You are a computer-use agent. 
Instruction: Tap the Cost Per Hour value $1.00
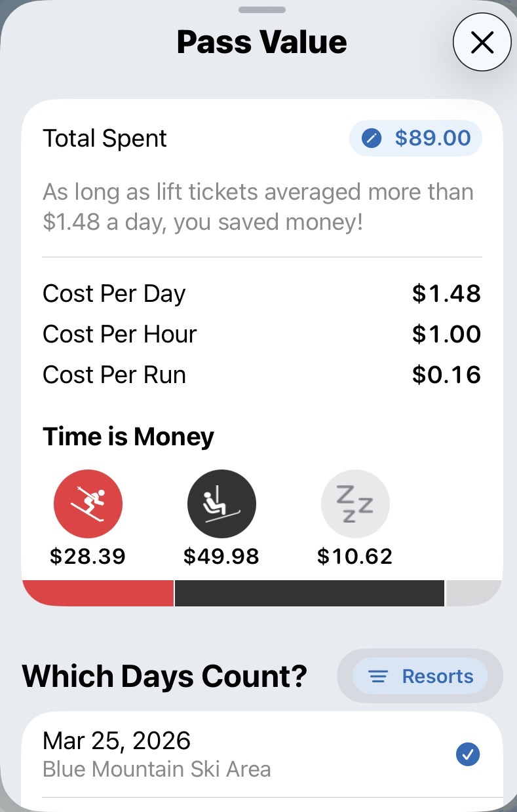(x=446, y=335)
